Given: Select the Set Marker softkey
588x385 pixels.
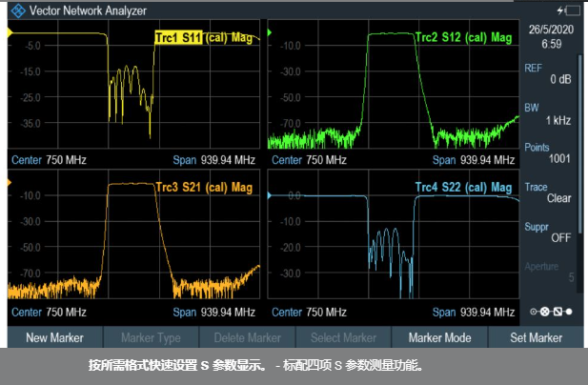Looking at the screenshot, I should pos(536,337).
